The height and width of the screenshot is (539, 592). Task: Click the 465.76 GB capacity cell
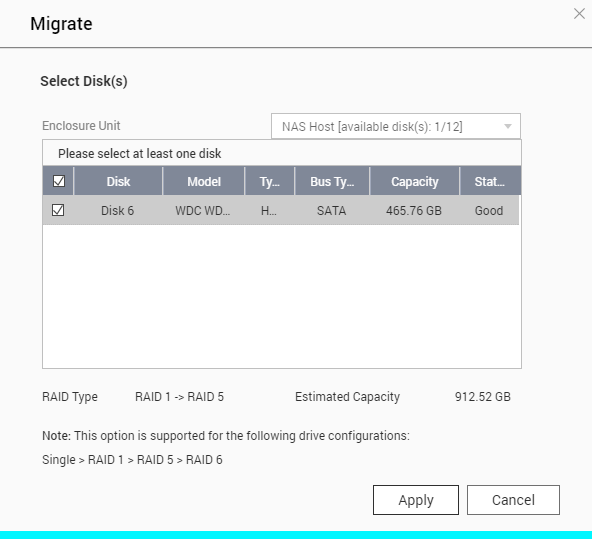(414, 210)
